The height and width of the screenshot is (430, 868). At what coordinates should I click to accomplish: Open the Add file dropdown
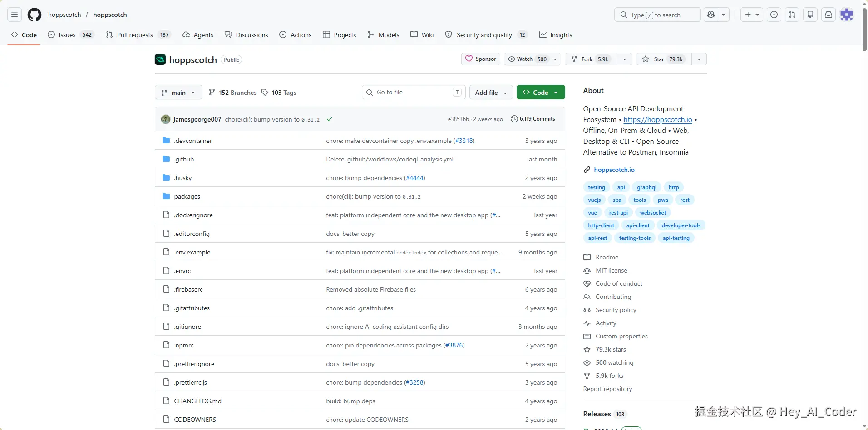coord(491,93)
